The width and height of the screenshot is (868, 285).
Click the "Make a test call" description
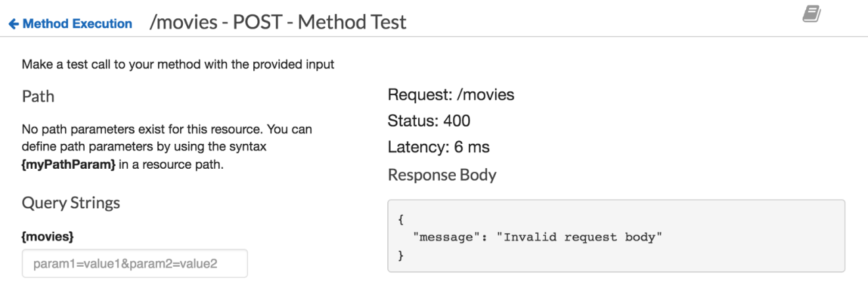click(178, 64)
